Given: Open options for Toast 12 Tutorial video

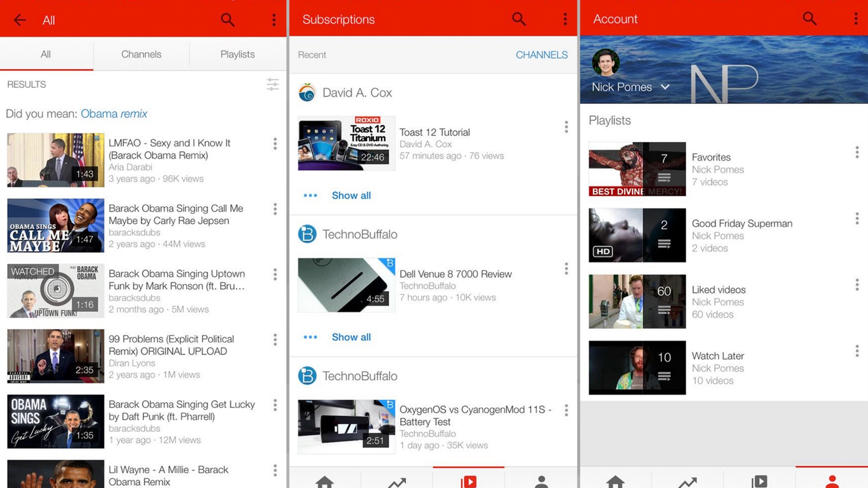Looking at the screenshot, I should tap(566, 127).
